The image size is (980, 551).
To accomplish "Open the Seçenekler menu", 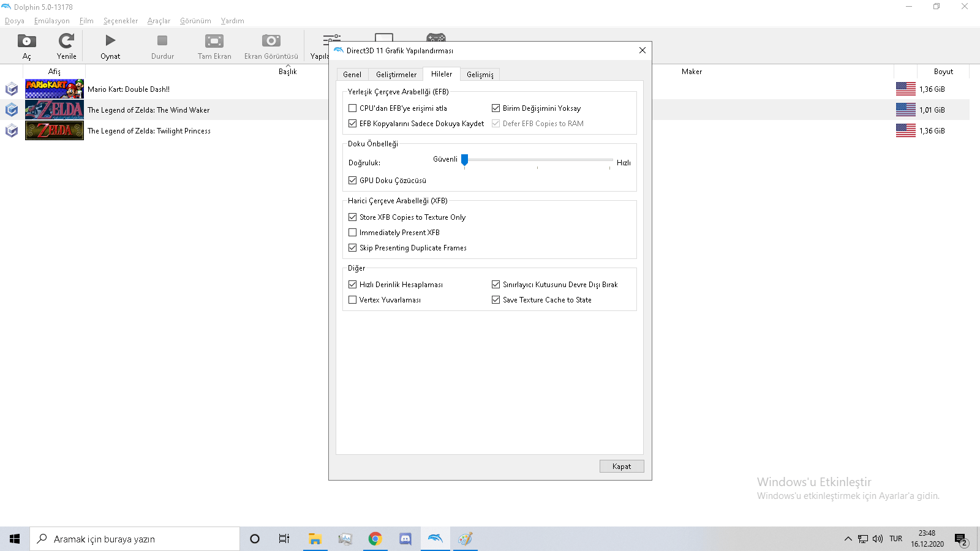I will pyautogui.click(x=121, y=21).
